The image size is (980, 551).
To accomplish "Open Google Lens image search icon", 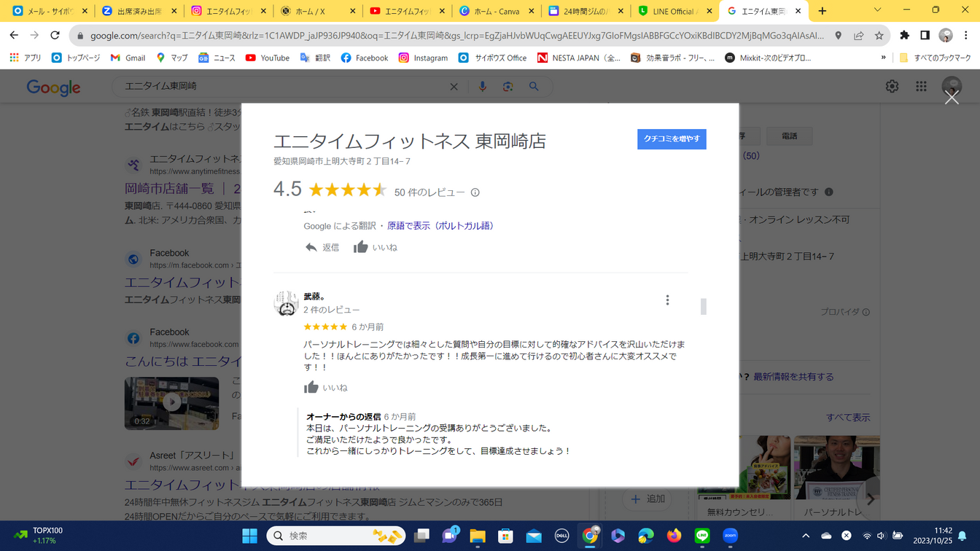I will point(507,87).
